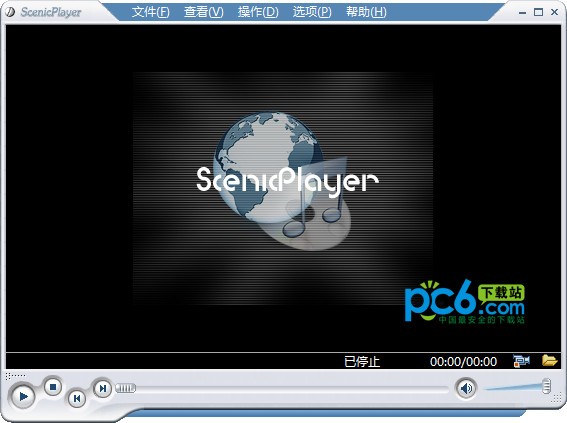567x423 pixels.
Task: Open the 选项(P) menu
Action: coord(312,12)
